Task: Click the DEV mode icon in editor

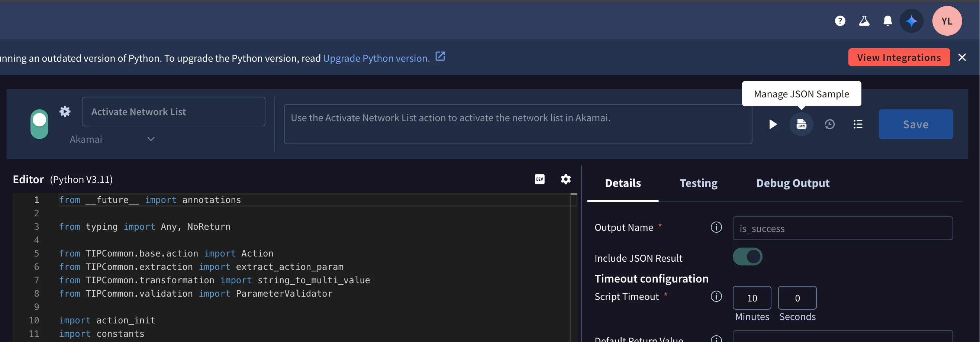Action: [539, 179]
